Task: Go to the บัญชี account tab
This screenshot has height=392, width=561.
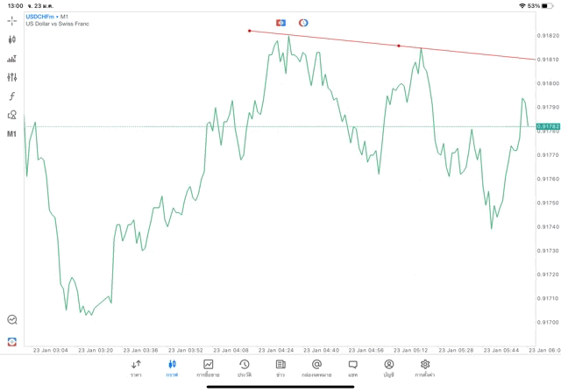Action: 388,367
